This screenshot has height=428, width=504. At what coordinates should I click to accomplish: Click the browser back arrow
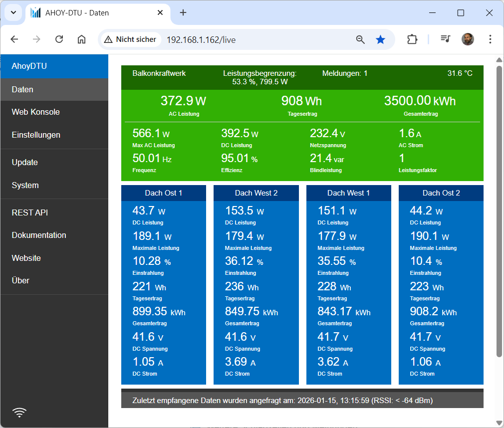point(14,39)
